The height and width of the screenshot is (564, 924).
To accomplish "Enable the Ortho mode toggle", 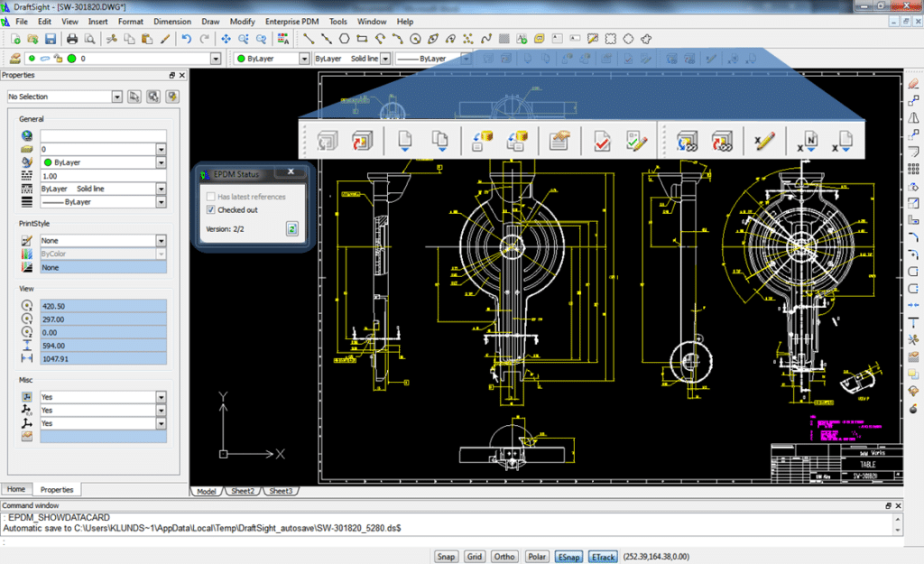I will 504,556.
